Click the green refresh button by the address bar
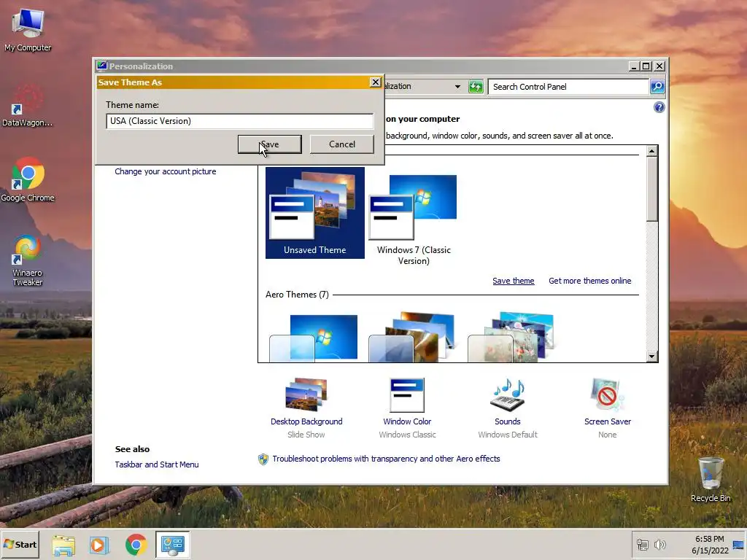The height and width of the screenshot is (560, 747). point(476,87)
